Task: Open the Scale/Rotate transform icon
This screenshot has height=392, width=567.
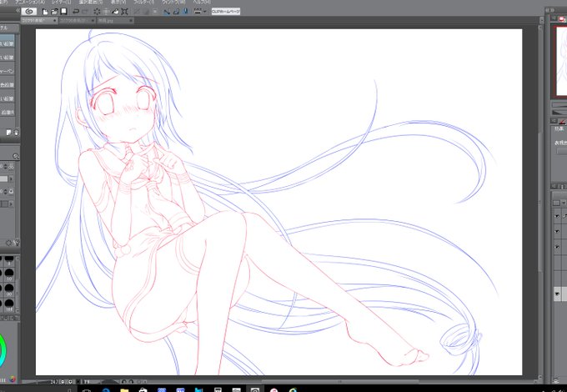Action: [125, 12]
